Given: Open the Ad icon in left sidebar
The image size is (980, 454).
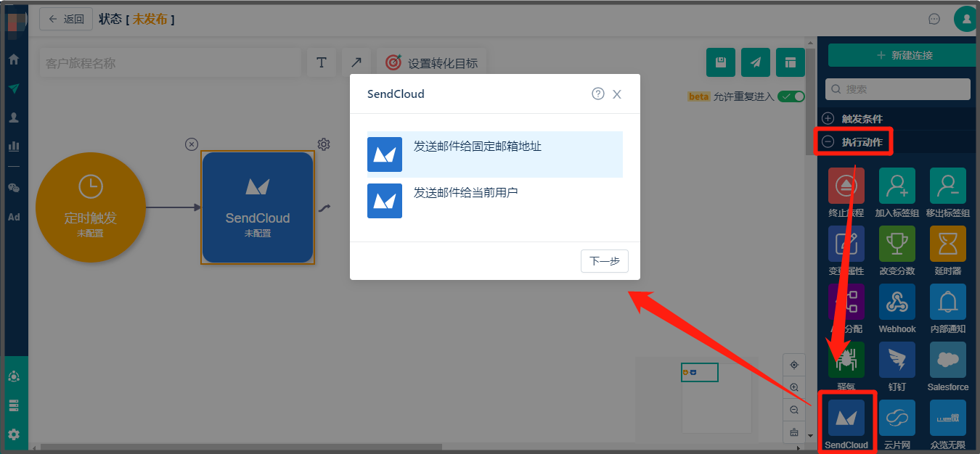Looking at the screenshot, I should (13, 217).
